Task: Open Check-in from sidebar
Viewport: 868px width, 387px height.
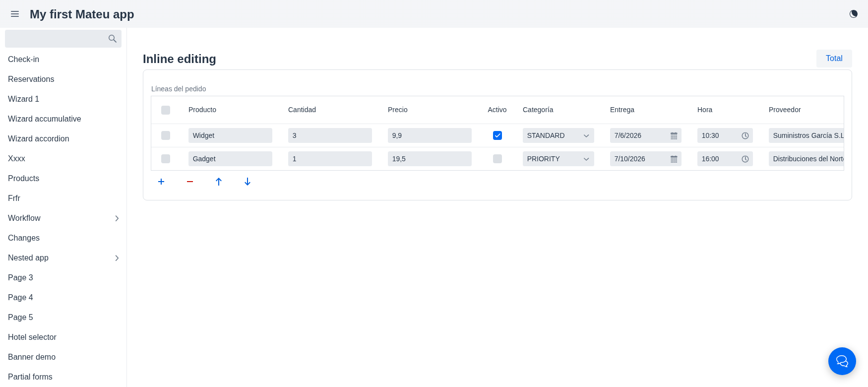Action: (x=23, y=59)
